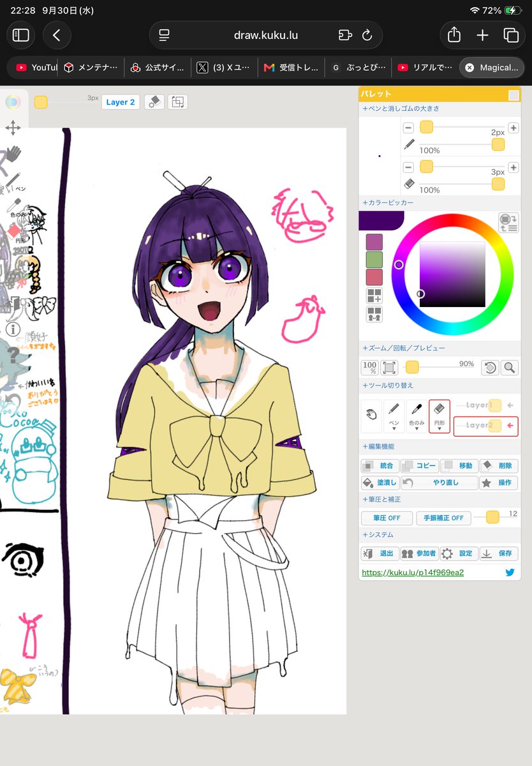Open the 色のみ eyedropper dropdown in palette
532x766 pixels.
coord(417,417)
